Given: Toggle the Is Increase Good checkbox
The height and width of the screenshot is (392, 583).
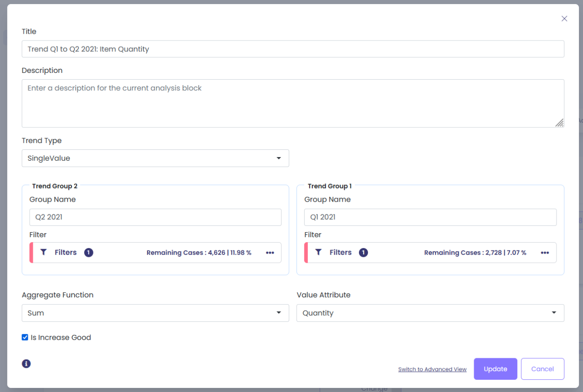Looking at the screenshot, I should (x=25, y=337).
